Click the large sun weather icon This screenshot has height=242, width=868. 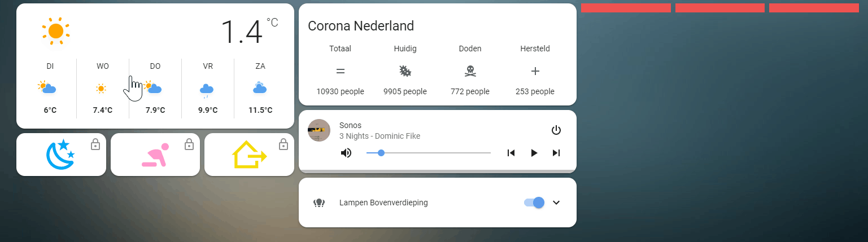56,31
